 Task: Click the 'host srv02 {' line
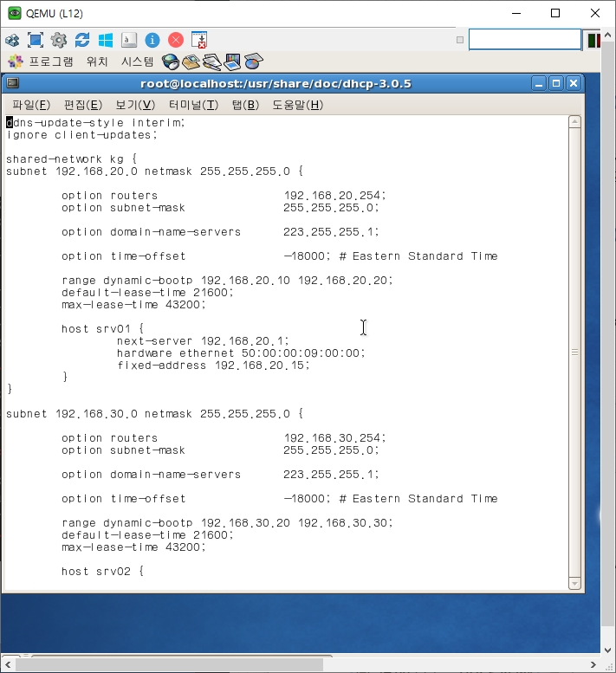coord(102,572)
